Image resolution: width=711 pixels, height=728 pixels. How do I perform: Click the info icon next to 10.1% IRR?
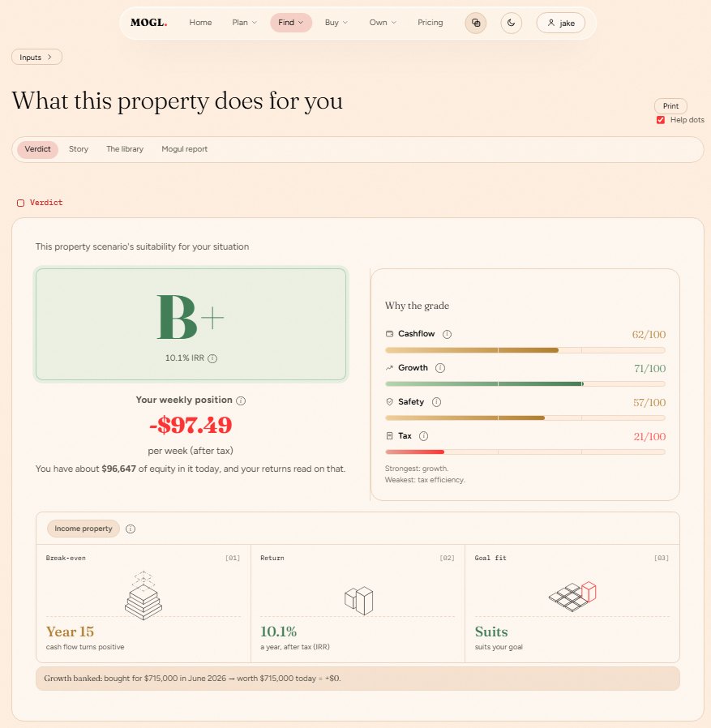click(212, 358)
